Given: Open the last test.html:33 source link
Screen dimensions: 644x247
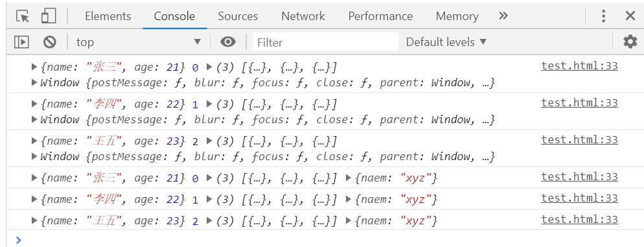Looking at the screenshot, I should coord(579,220).
